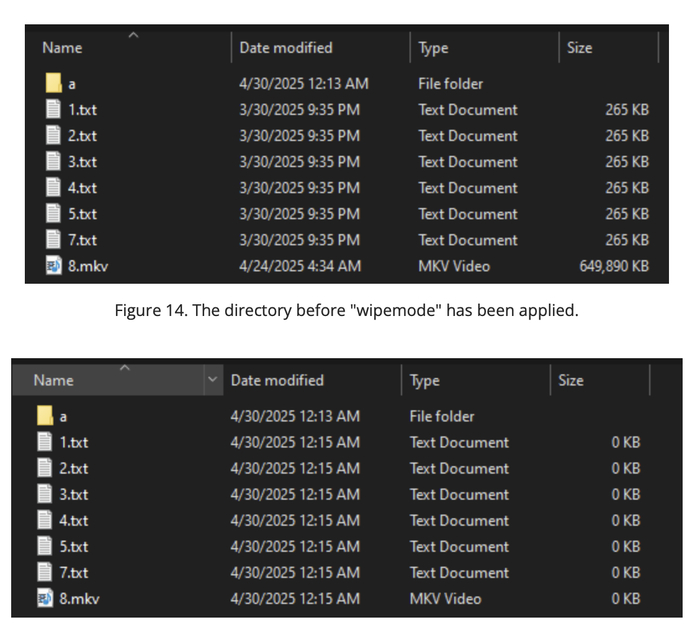Sort by Size header in the after-wipe listing
The image size is (700, 632).
coord(571,380)
